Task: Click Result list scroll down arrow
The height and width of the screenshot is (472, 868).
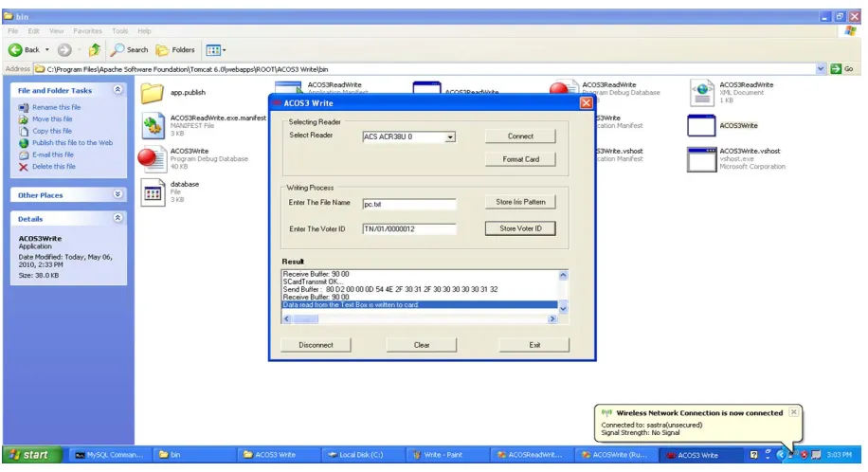Action: tap(563, 309)
